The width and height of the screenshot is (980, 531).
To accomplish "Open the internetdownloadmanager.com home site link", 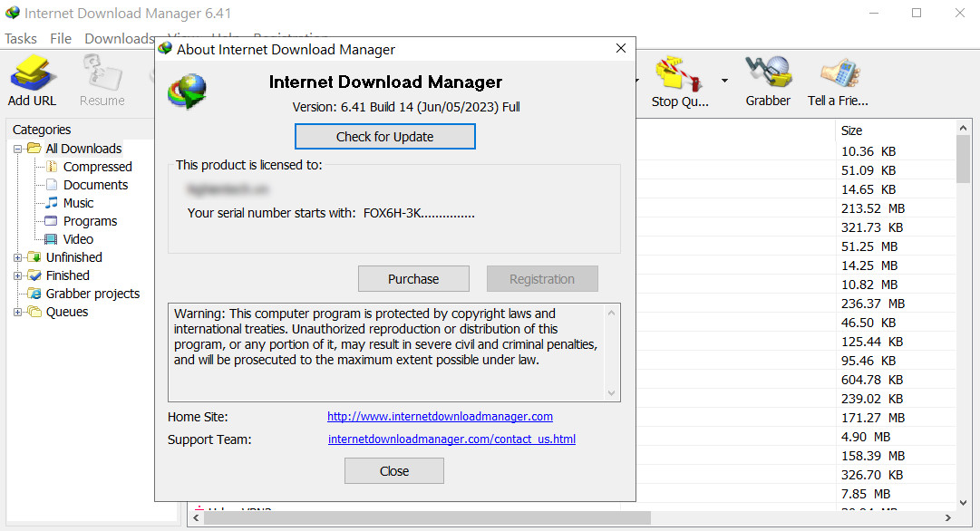I will click(x=440, y=417).
